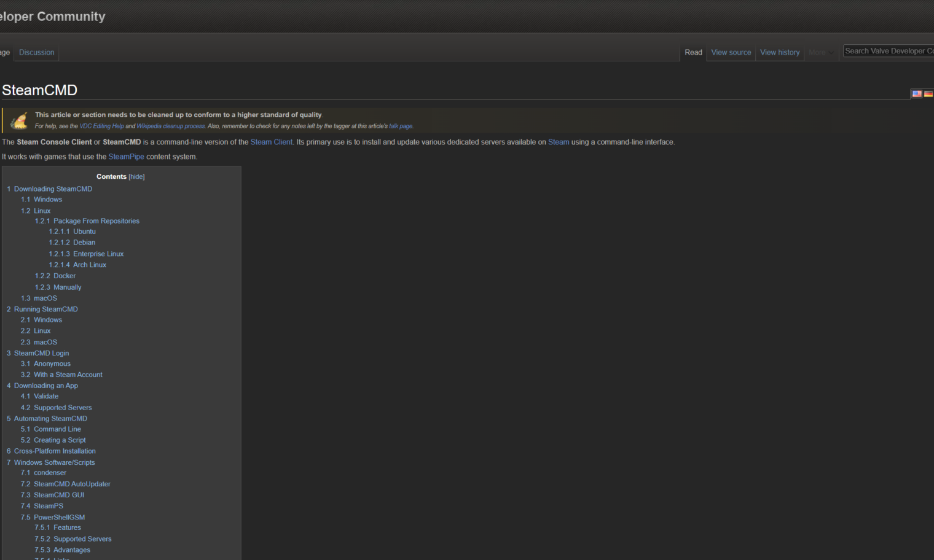The width and height of the screenshot is (934, 560).
Task: Go to Debian section
Action: click(x=72, y=243)
